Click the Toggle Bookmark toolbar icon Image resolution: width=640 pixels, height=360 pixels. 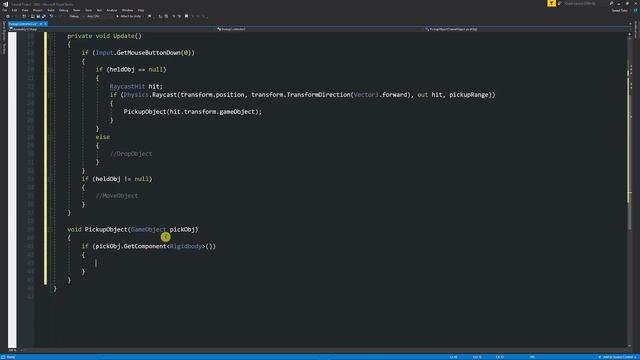coord(187,16)
